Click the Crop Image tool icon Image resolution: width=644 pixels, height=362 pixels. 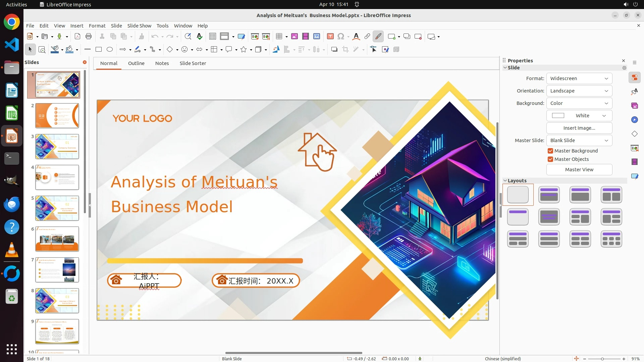point(345,50)
